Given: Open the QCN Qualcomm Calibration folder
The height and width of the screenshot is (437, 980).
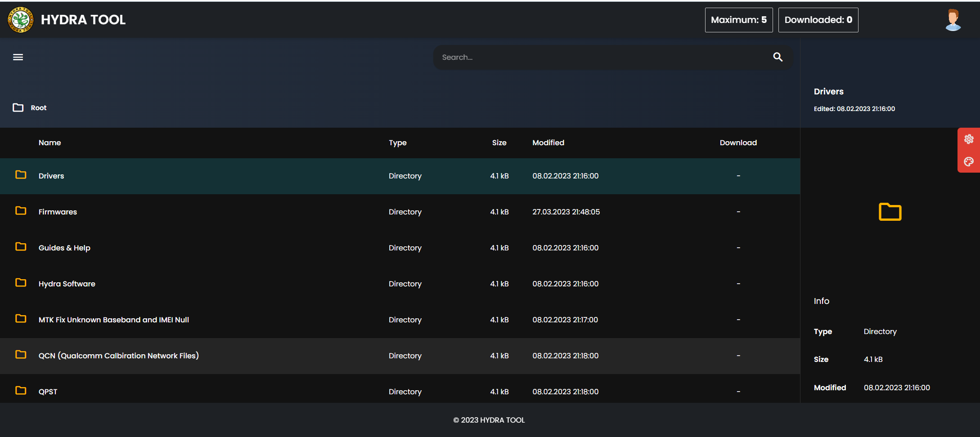Looking at the screenshot, I should tap(118, 356).
